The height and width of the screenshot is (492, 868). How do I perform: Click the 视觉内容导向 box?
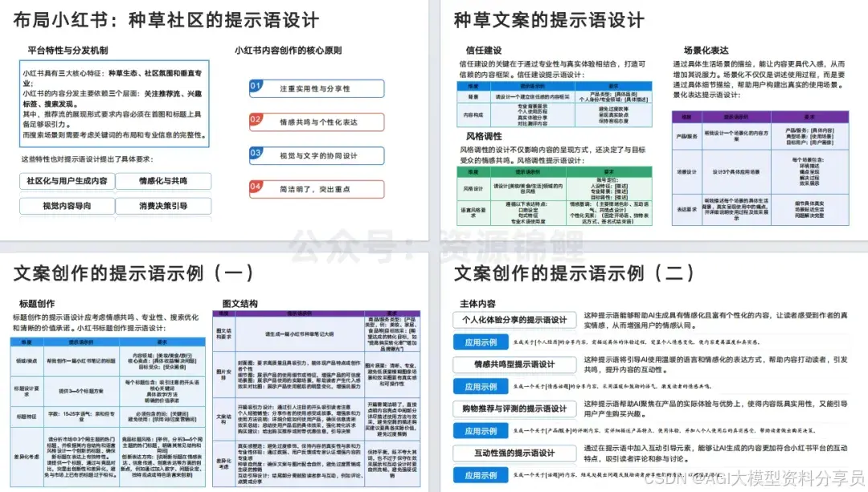pyautogui.click(x=67, y=206)
